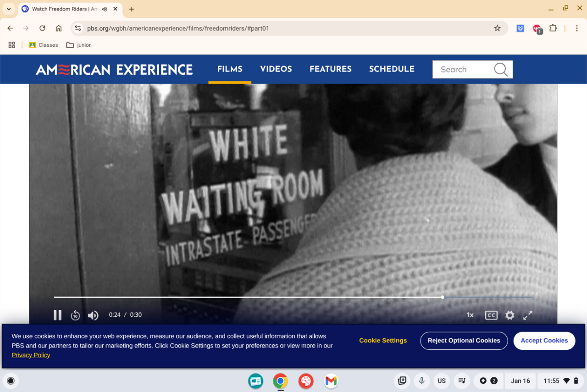The image size is (587, 392).
Task: Open the VIDEOS navigation item
Action: click(276, 69)
